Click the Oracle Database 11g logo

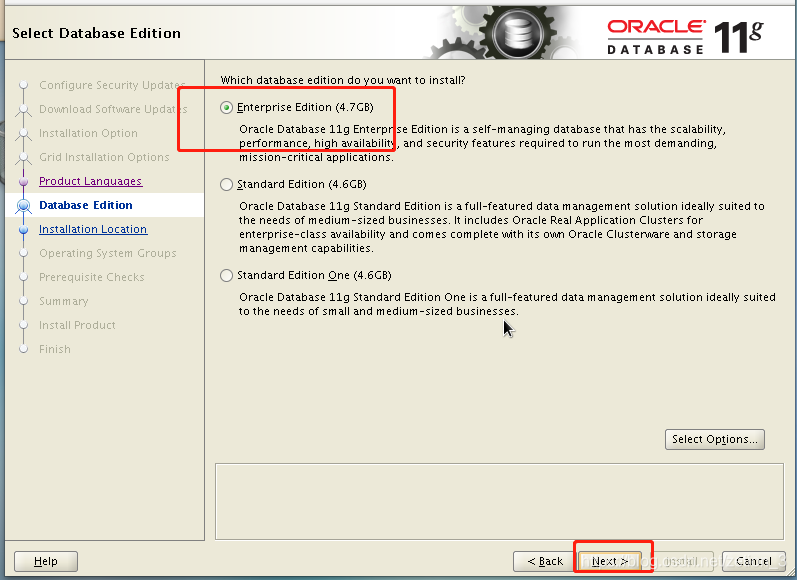tap(685, 36)
